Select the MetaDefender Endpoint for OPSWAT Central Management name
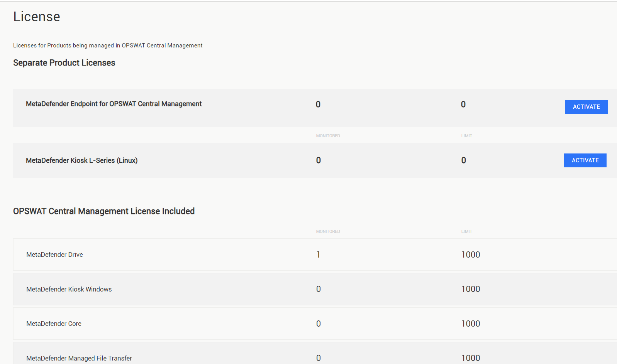617x364 pixels. [114, 104]
